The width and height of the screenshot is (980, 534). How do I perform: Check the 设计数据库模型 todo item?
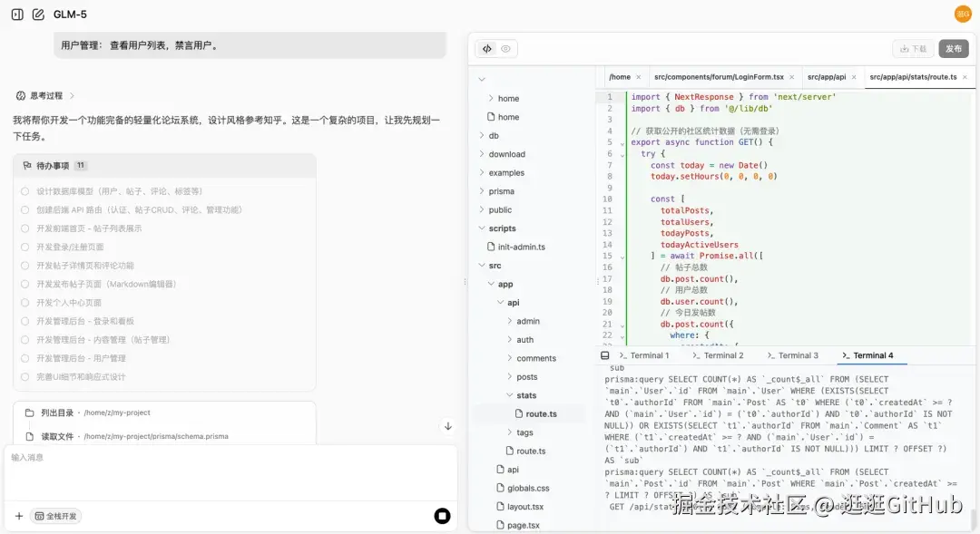pyautogui.click(x=25, y=191)
